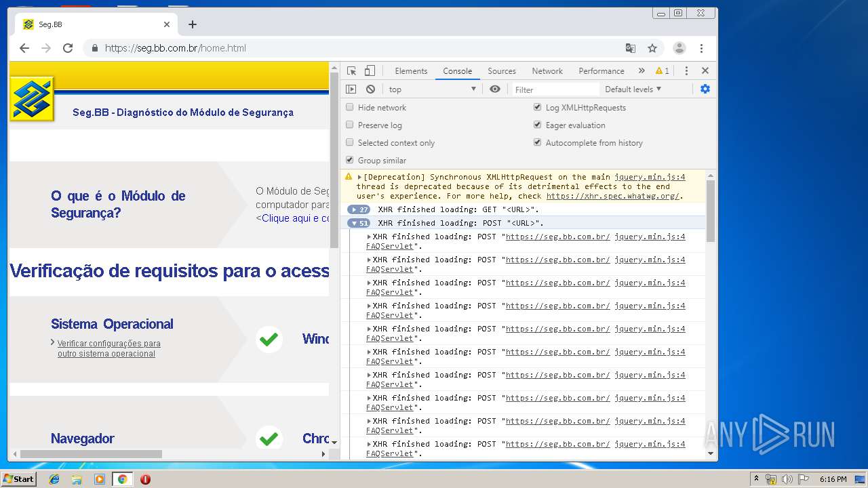
Task: Open the xhr.spec.whatwg.org link
Action: [x=612, y=196]
